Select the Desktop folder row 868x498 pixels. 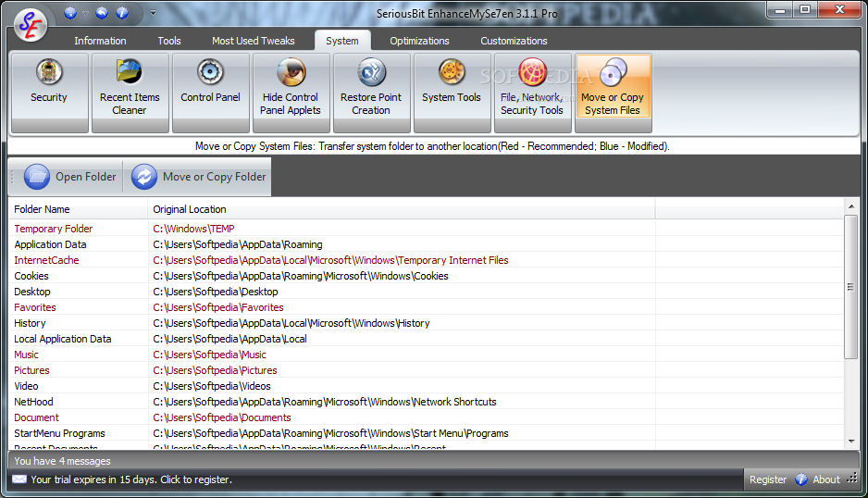(426, 292)
